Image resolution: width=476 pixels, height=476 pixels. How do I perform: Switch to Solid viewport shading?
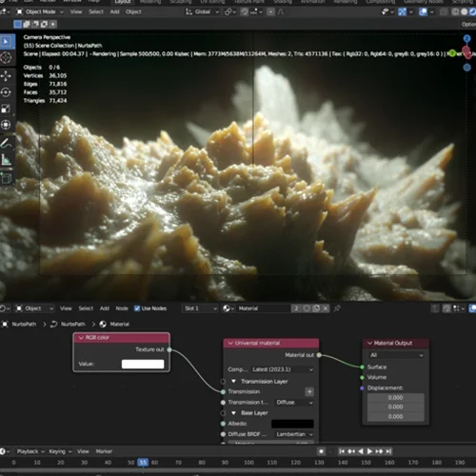click(465, 12)
